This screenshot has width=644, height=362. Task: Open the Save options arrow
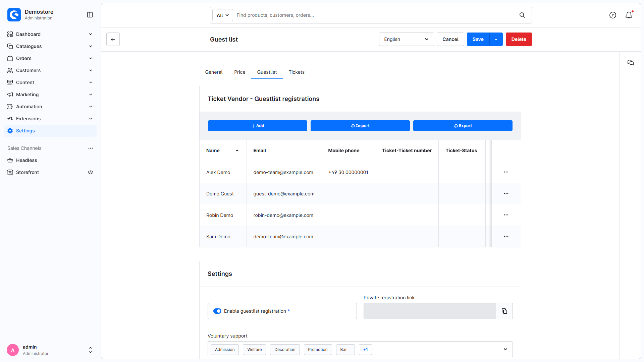pyautogui.click(x=496, y=39)
